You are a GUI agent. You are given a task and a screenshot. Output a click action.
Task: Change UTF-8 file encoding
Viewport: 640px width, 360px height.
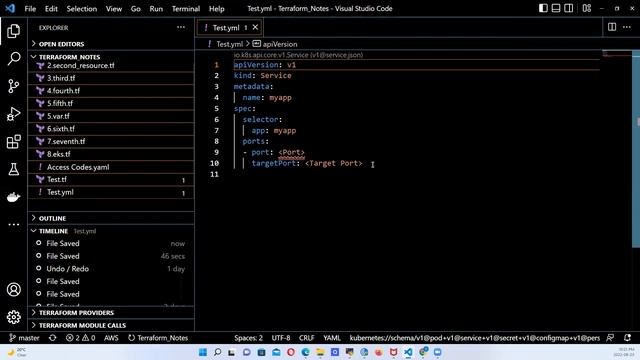pyautogui.click(x=281, y=338)
